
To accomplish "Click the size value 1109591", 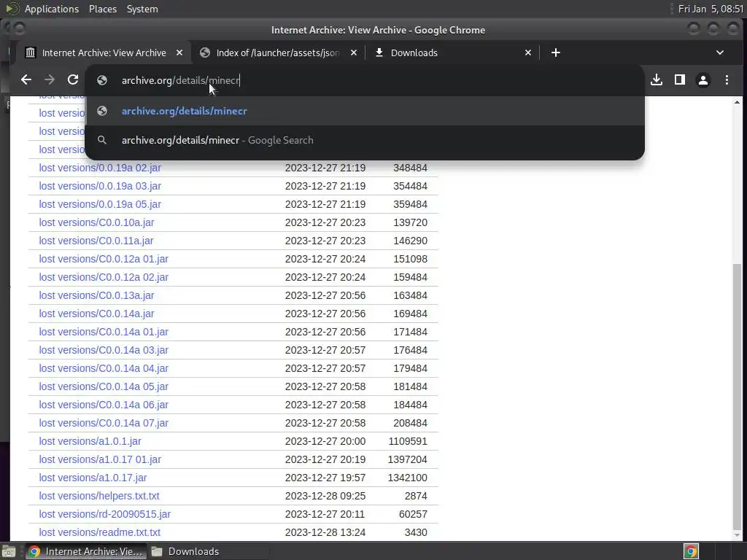I will click(x=408, y=441).
